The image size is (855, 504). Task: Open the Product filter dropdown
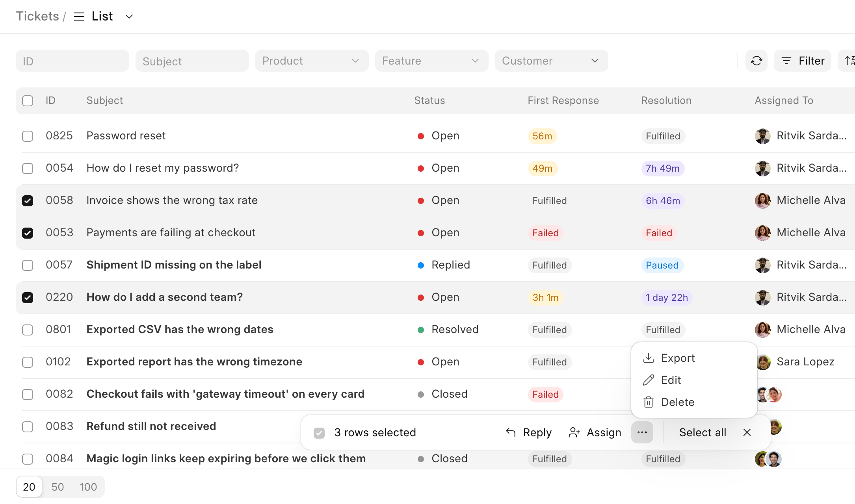pyautogui.click(x=312, y=61)
